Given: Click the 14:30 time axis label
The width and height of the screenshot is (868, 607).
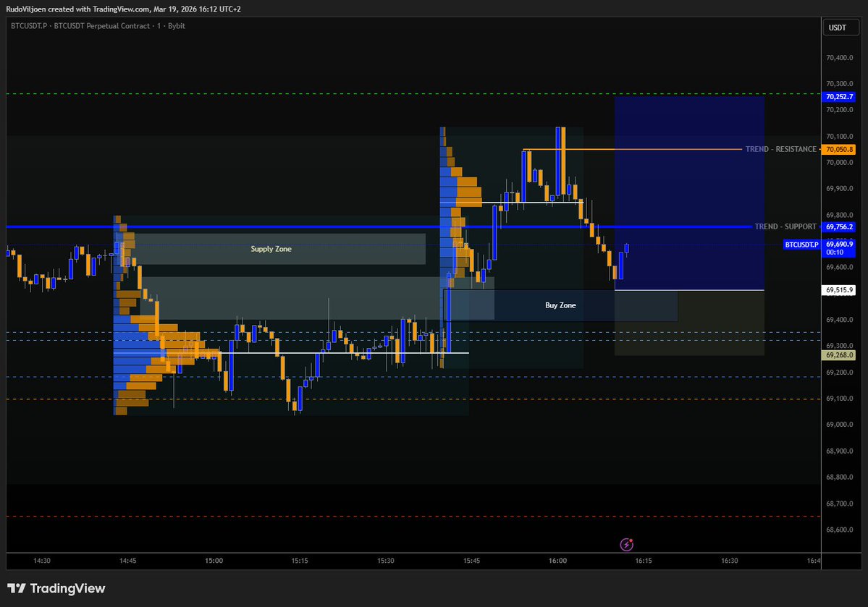Looking at the screenshot, I should coord(41,561).
